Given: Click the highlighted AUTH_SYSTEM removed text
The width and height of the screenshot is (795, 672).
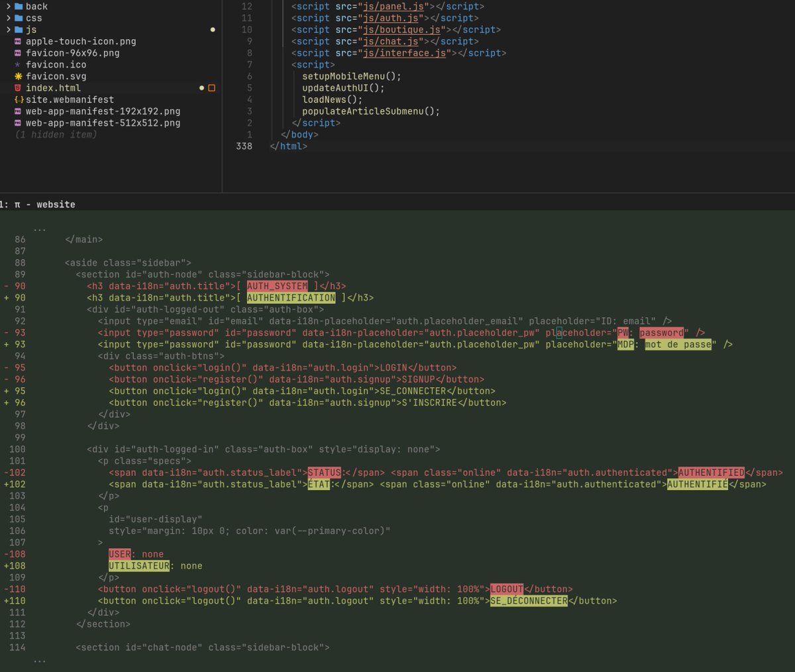Looking at the screenshot, I should pyautogui.click(x=278, y=286).
